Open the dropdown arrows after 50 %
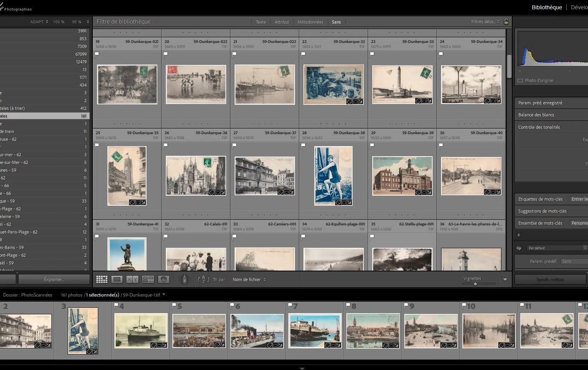The height and width of the screenshot is (370, 588). (88, 22)
